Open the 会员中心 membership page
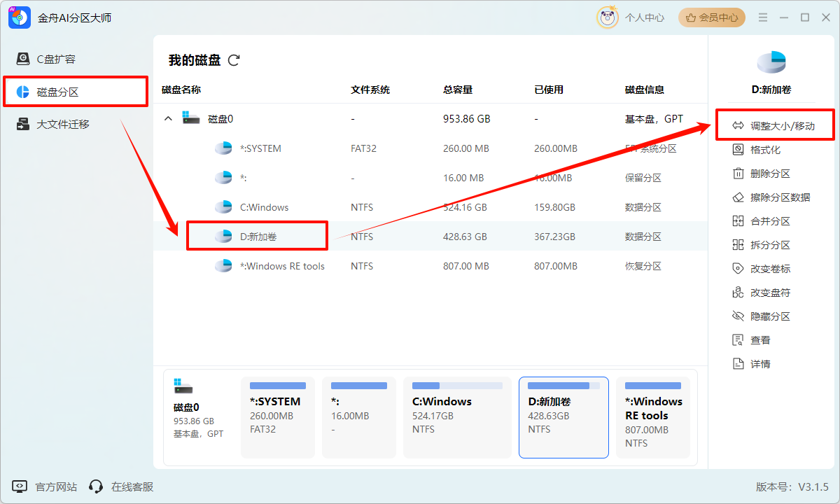Screen dimensions: 840x504 (x=711, y=17)
